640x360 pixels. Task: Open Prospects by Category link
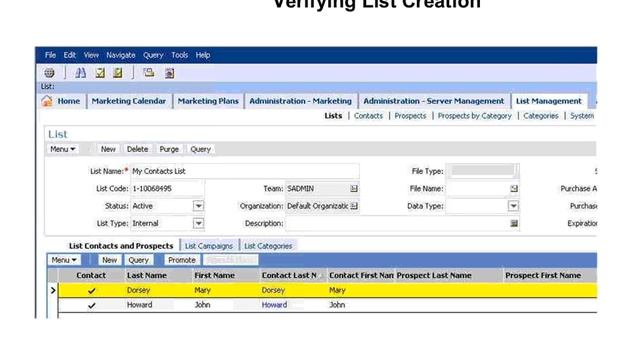click(474, 116)
